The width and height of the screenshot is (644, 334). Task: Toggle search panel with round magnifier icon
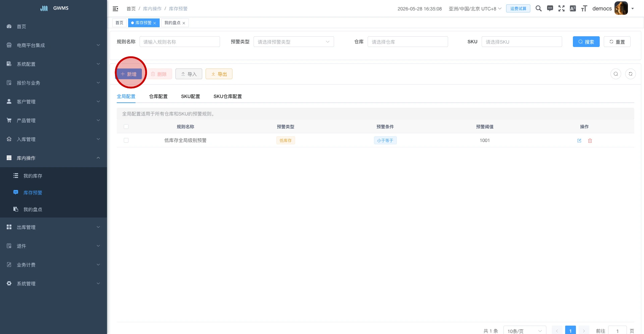click(x=616, y=74)
